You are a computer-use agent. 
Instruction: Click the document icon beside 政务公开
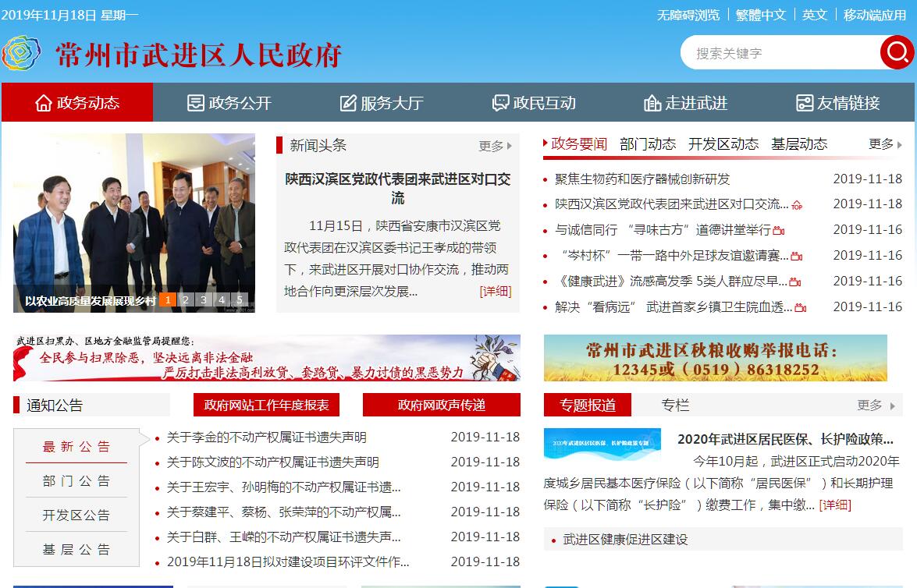[195, 103]
